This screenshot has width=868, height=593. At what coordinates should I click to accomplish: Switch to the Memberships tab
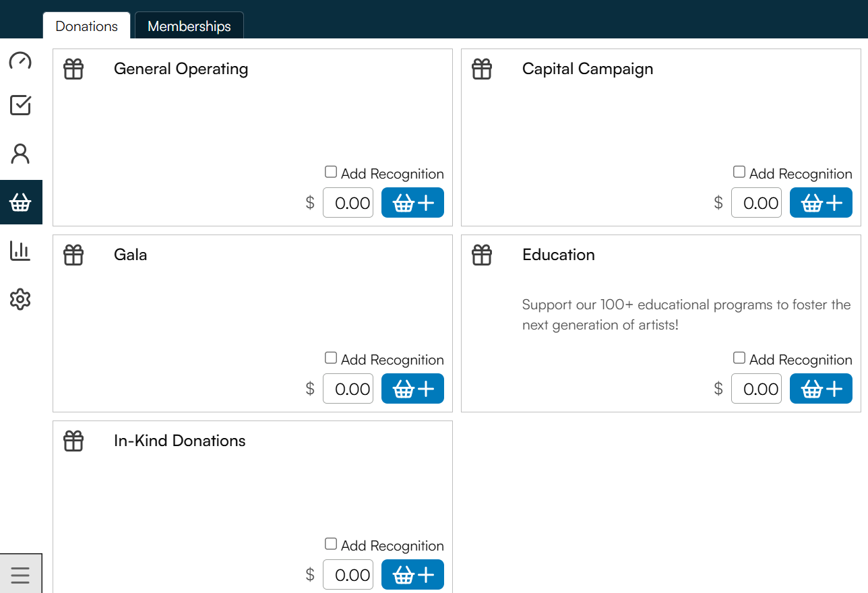[189, 26]
